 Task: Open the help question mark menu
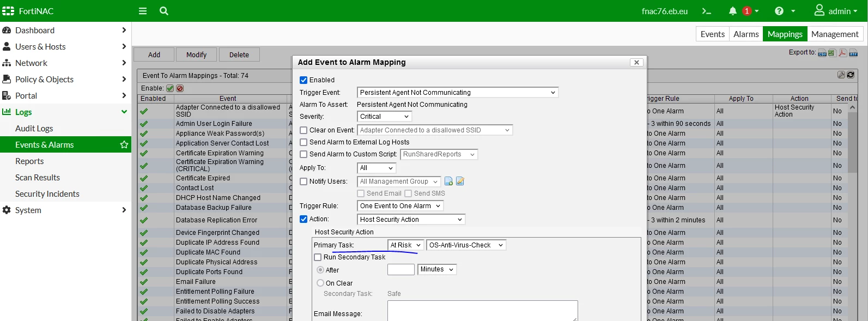pos(779,11)
